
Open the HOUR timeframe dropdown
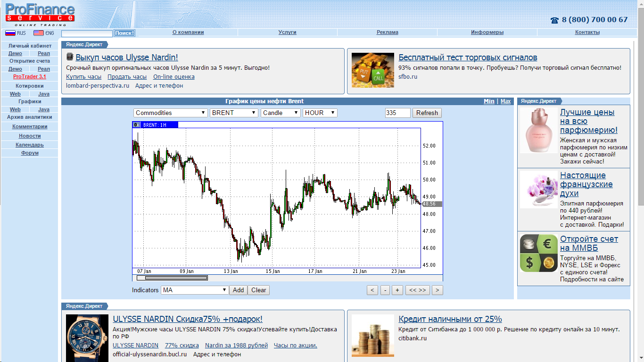coord(320,113)
